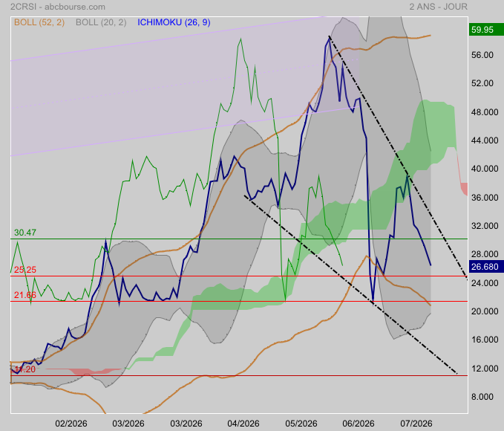Viewport: 504px width, 431px height.
Task: Click the 05/2026 date axis label
Action: click(301, 424)
